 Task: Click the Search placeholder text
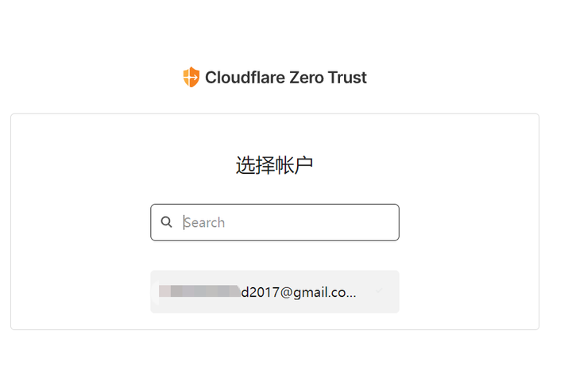(x=204, y=222)
